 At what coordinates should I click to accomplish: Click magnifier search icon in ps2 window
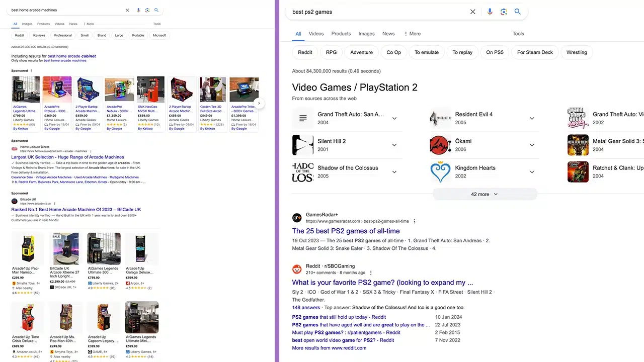tap(517, 12)
